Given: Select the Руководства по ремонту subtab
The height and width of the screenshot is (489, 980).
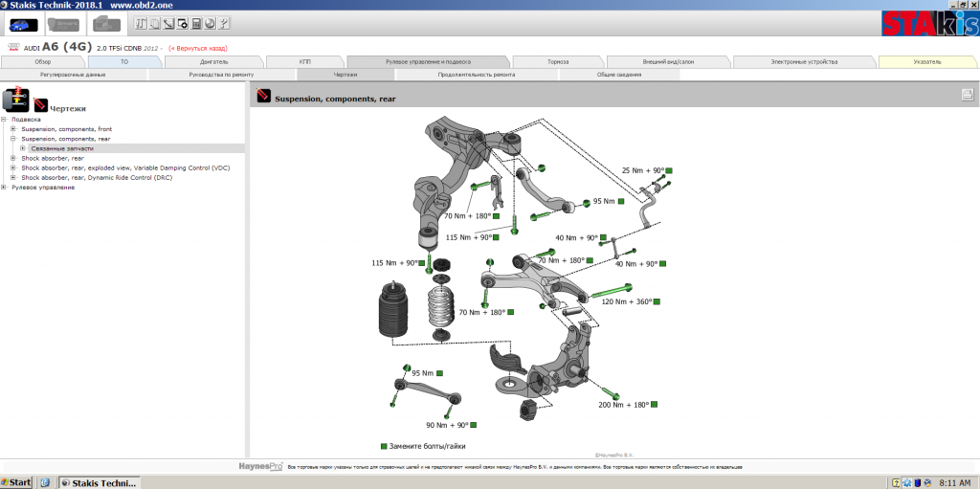Looking at the screenshot, I should tap(222, 74).
